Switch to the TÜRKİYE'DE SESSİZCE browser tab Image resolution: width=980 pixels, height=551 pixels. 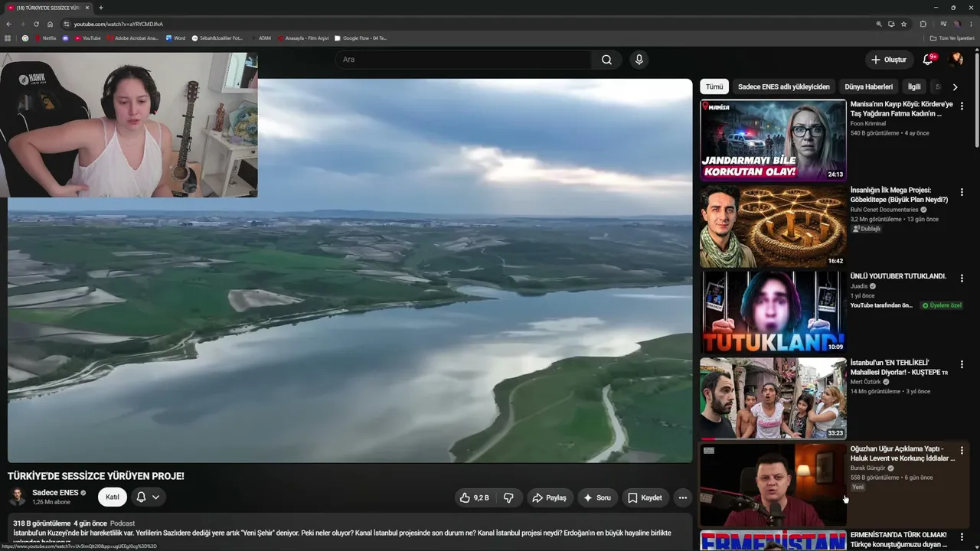point(47,8)
